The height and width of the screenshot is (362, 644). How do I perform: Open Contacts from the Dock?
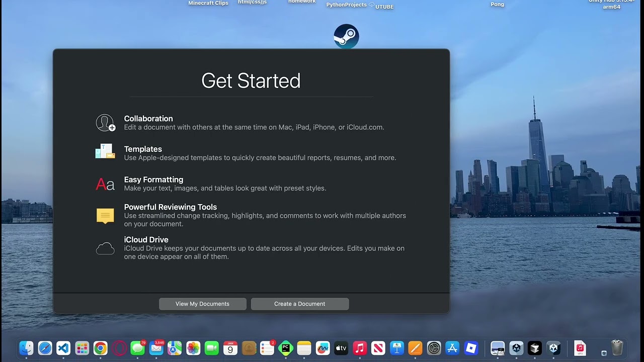pyautogui.click(x=249, y=348)
